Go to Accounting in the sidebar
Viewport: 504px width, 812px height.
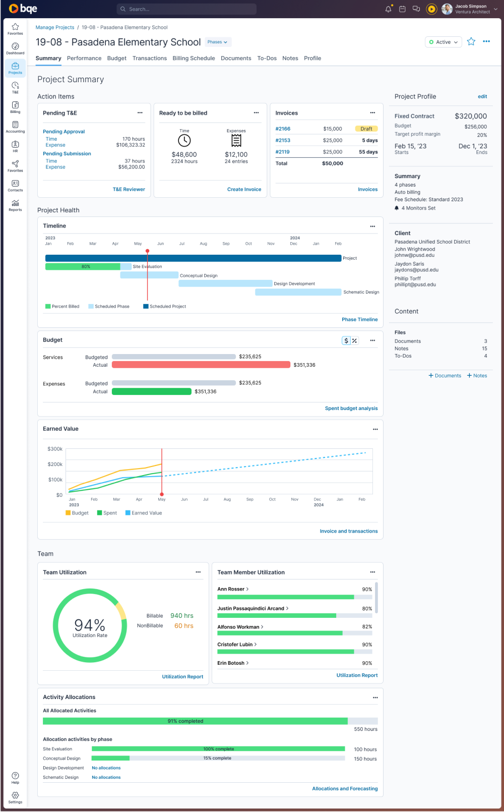point(15,127)
